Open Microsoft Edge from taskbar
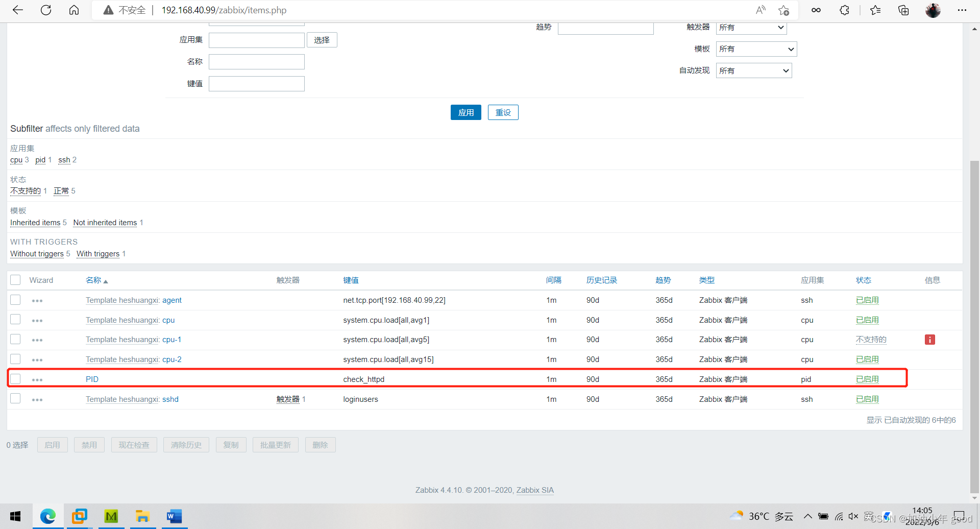980x529 pixels. point(48,516)
